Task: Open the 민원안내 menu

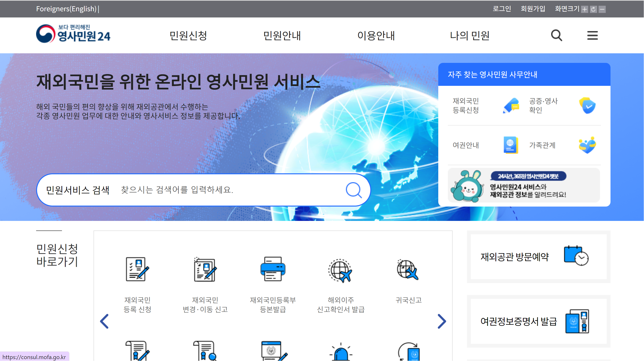Action: pyautogui.click(x=282, y=35)
